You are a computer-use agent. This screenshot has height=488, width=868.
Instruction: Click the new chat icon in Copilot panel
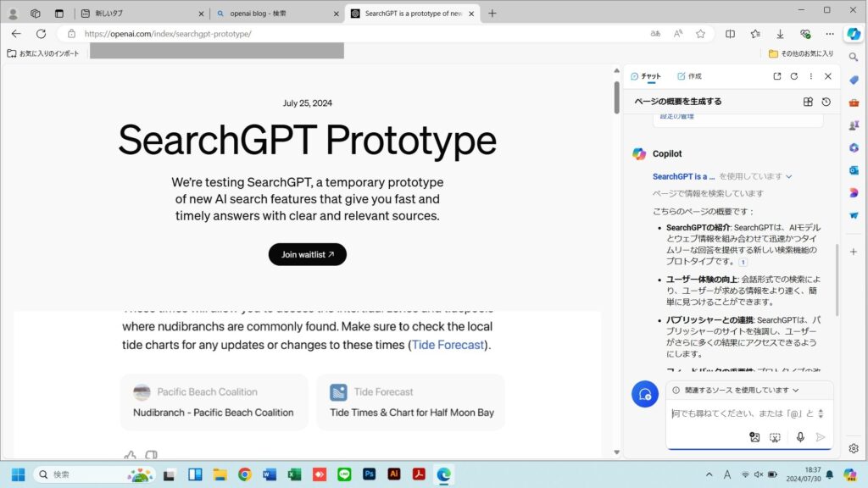tap(793, 75)
